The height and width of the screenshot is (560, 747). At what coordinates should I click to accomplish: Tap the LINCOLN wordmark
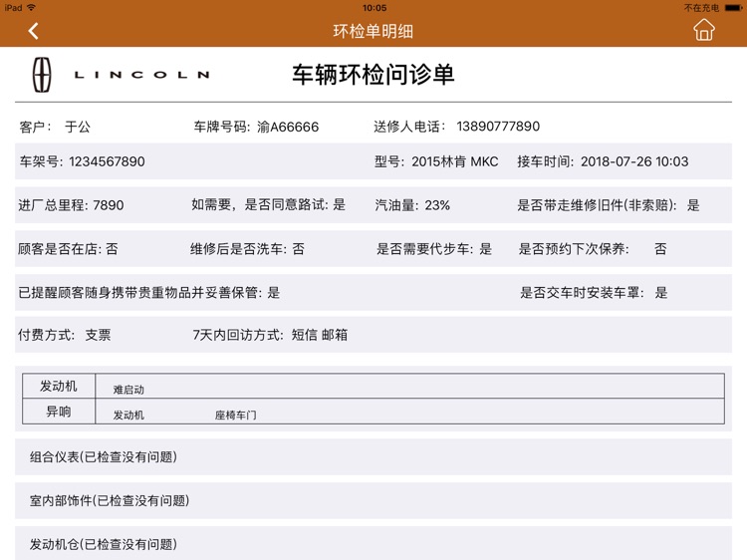(141, 75)
